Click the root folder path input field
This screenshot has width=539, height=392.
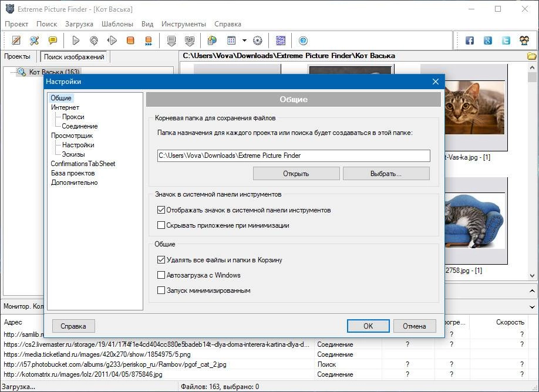tap(294, 156)
